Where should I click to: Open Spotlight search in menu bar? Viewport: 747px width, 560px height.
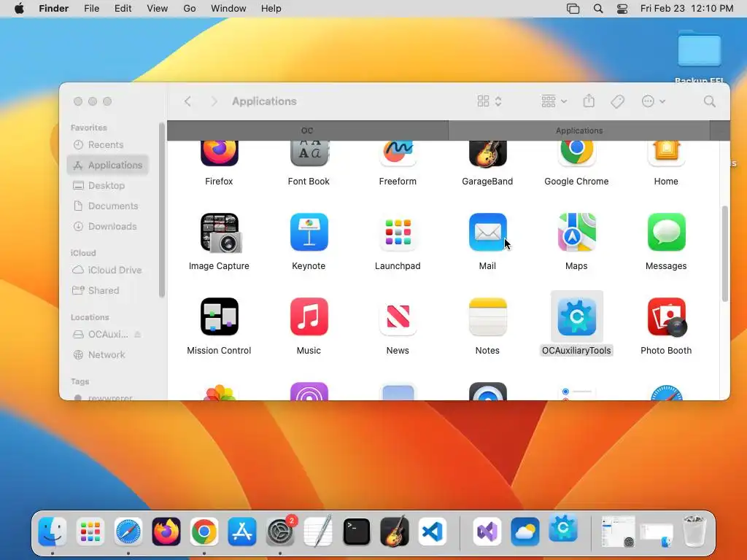(598, 9)
